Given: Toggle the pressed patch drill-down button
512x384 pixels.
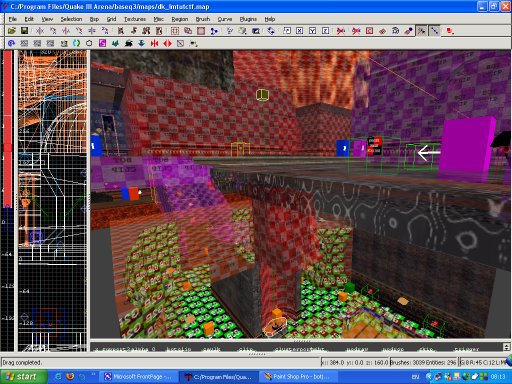Looking at the screenshot, I should [x=434, y=31].
